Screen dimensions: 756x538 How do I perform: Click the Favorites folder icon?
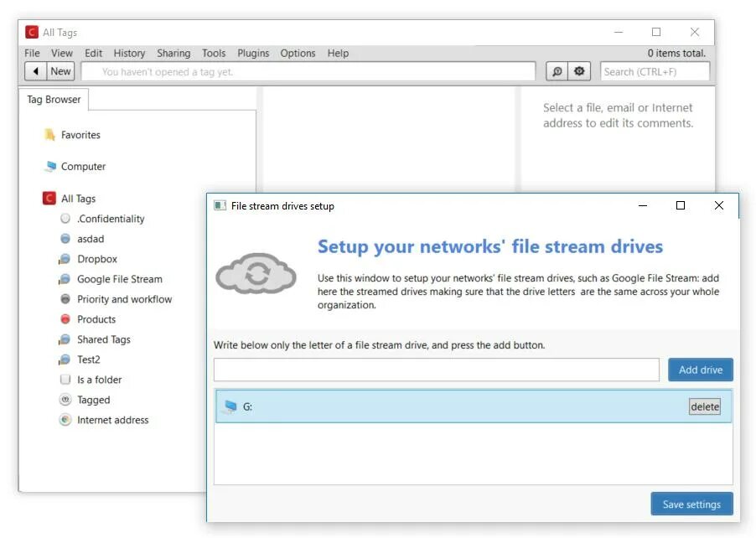pos(49,135)
